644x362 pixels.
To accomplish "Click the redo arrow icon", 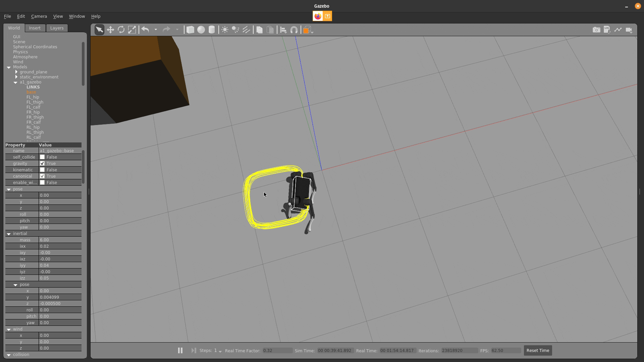I will [166, 29].
